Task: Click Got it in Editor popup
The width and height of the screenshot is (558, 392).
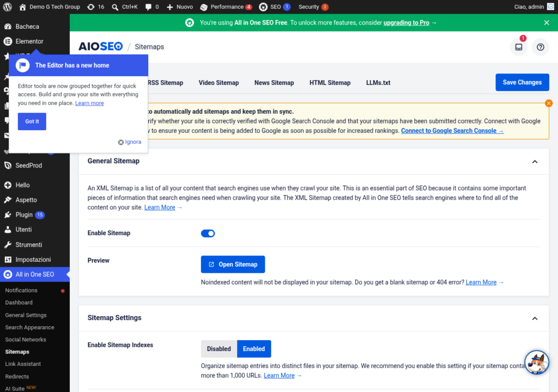Action: pyautogui.click(x=32, y=121)
